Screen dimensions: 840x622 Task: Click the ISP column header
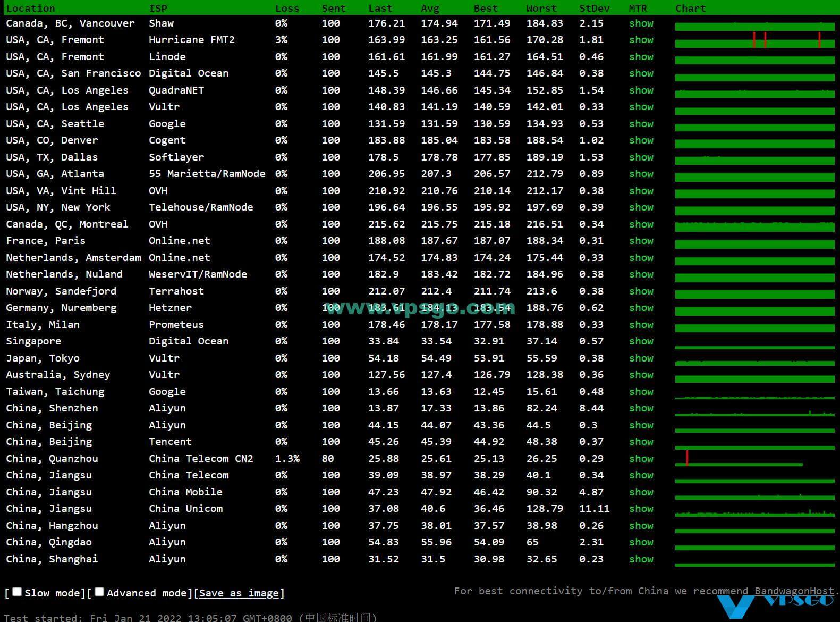pyautogui.click(x=158, y=9)
